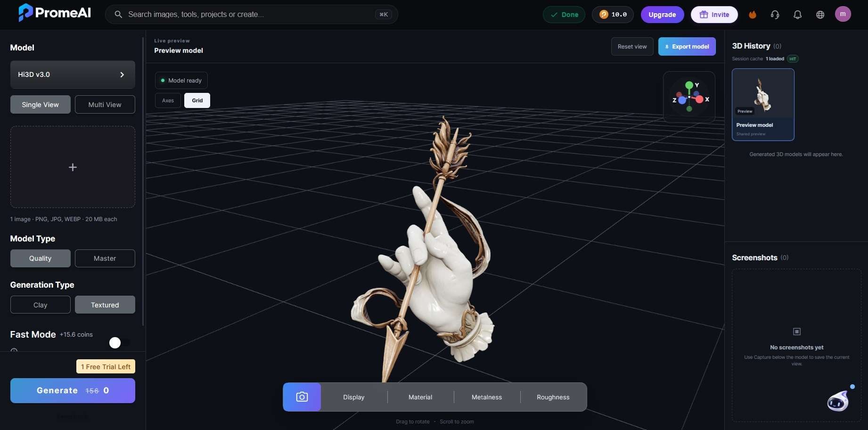Image resolution: width=868 pixels, height=430 pixels.
Task: Click the fire trending icon
Action: tap(753, 15)
